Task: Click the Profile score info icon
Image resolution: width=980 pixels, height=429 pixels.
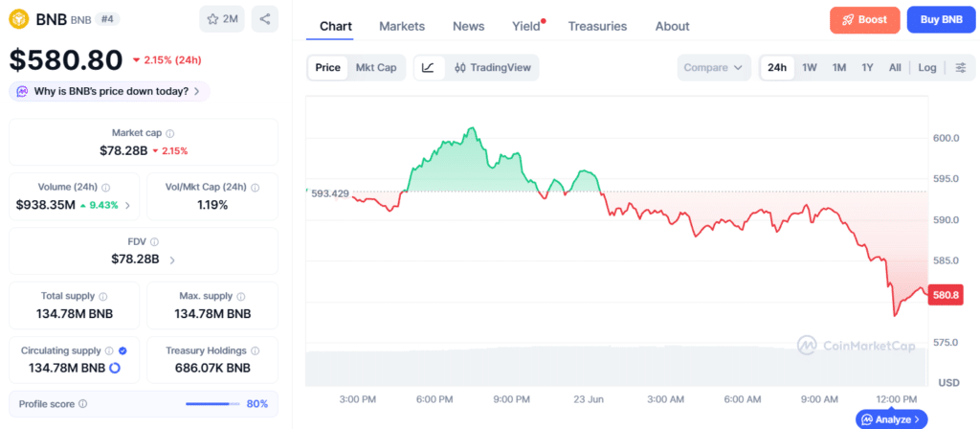Action: click(83, 404)
